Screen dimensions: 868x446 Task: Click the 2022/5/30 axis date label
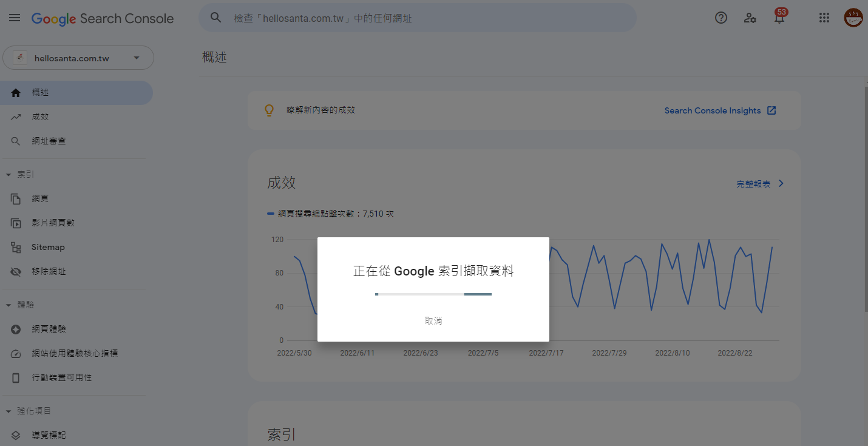tap(294, 353)
